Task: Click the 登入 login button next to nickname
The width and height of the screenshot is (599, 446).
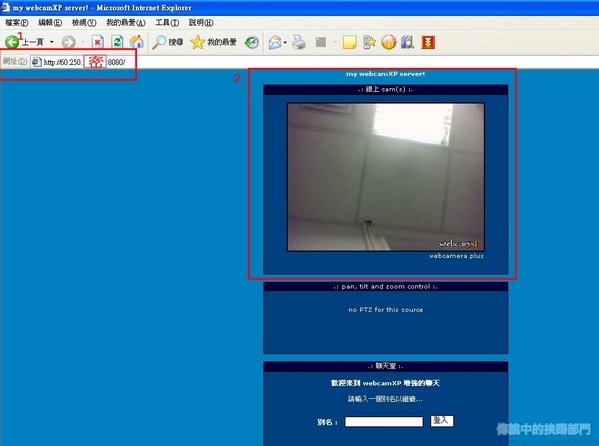Action: [442, 421]
